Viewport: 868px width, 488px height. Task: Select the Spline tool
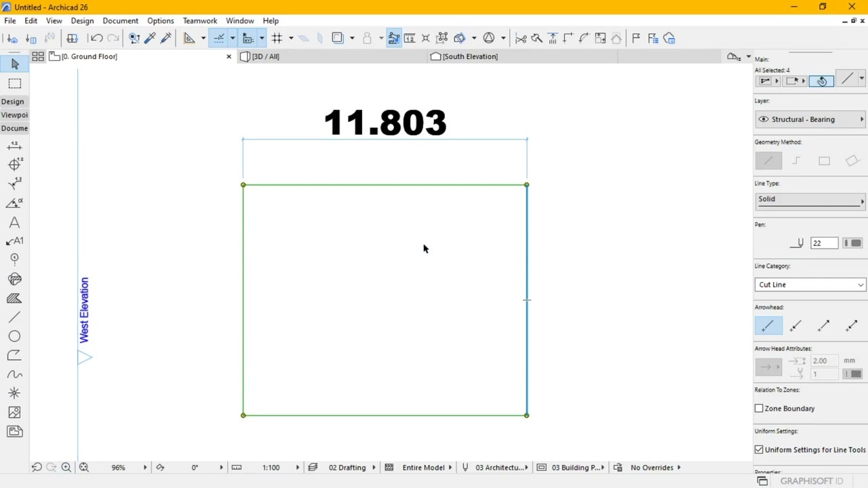(x=14, y=374)
